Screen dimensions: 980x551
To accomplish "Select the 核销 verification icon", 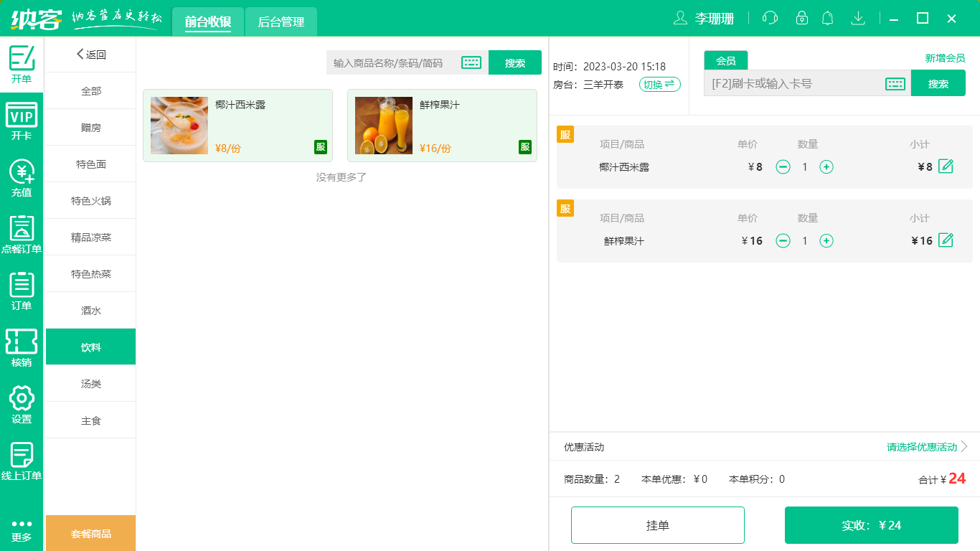I will [x=22, y=344].
